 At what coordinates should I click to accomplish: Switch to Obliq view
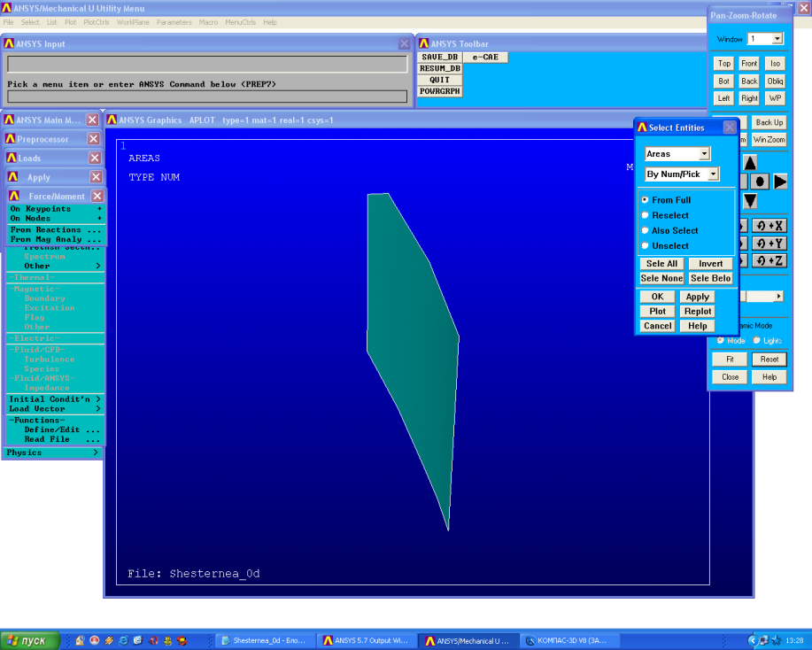pyautogui.click(x=775, y=81)
